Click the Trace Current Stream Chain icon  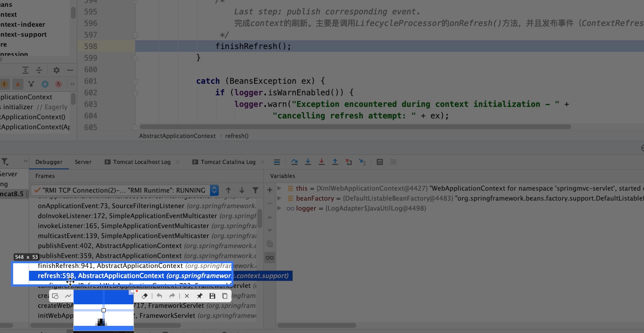tap(393, 162)
